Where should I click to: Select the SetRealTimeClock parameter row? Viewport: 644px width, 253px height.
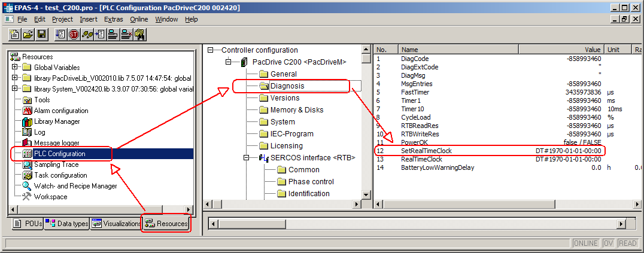(489, 151)
